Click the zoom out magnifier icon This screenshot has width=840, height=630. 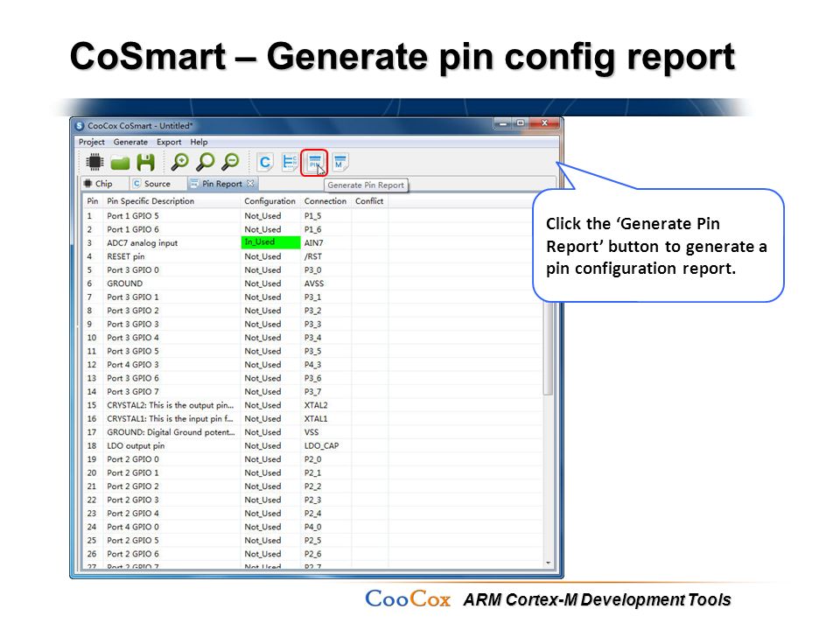point(230,162)
